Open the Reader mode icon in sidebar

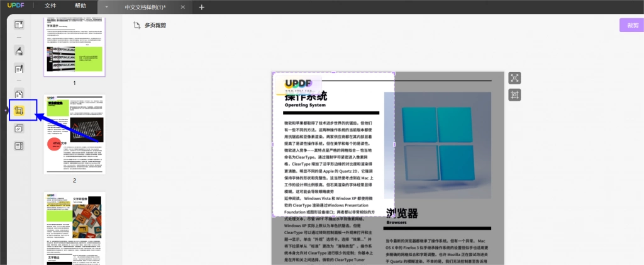click(19, 25)
